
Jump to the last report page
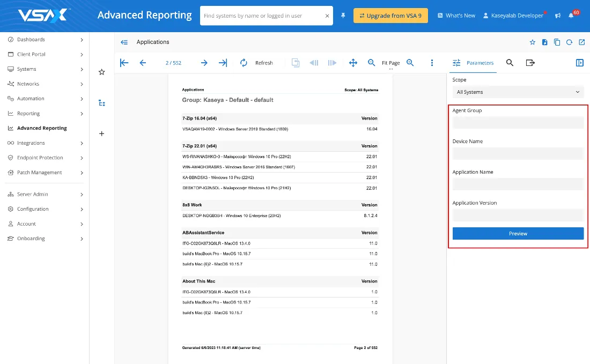(x=223, y=63)
